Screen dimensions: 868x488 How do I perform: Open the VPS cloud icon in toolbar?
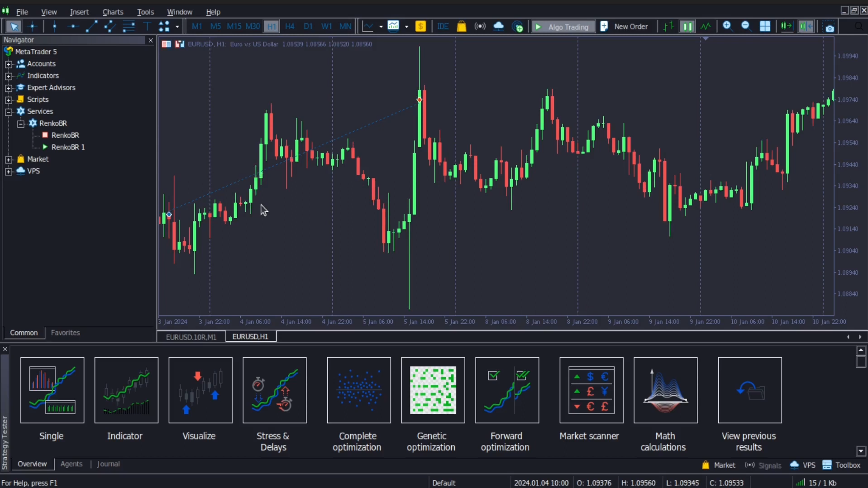tap(498, 26)
